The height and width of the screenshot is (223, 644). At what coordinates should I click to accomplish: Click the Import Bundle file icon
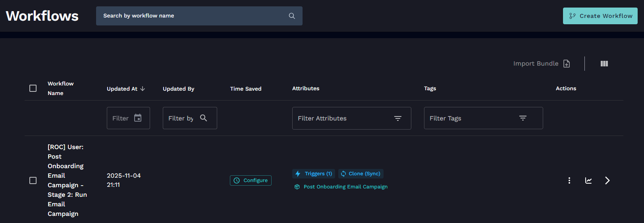coord(567,64)
